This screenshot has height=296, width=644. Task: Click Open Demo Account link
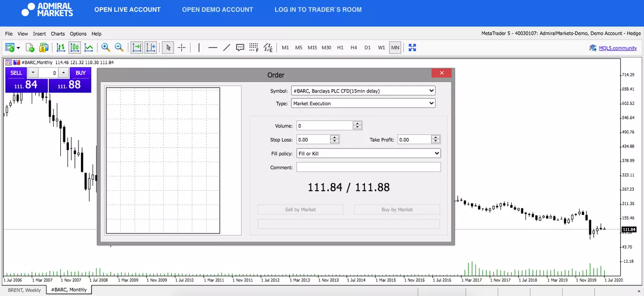click(x=217, y=10)
